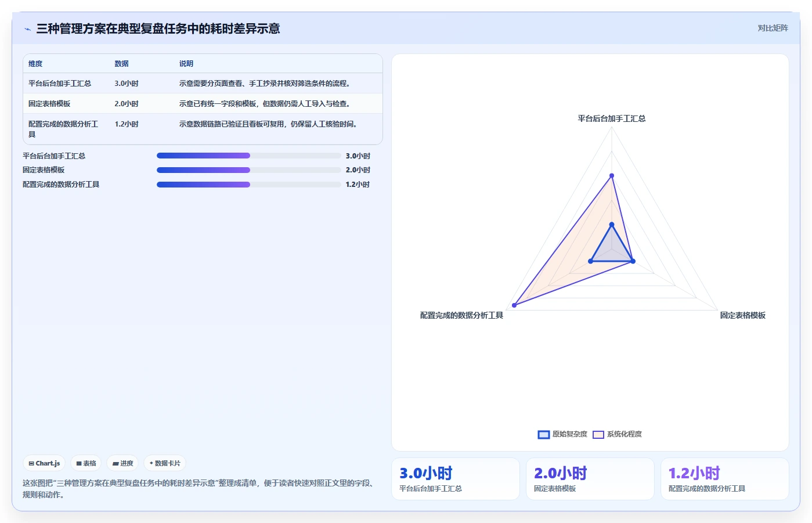Click the radar axis label 固定表格模板
The width and height of the screenshot is (812, 523).
point(743,315)
